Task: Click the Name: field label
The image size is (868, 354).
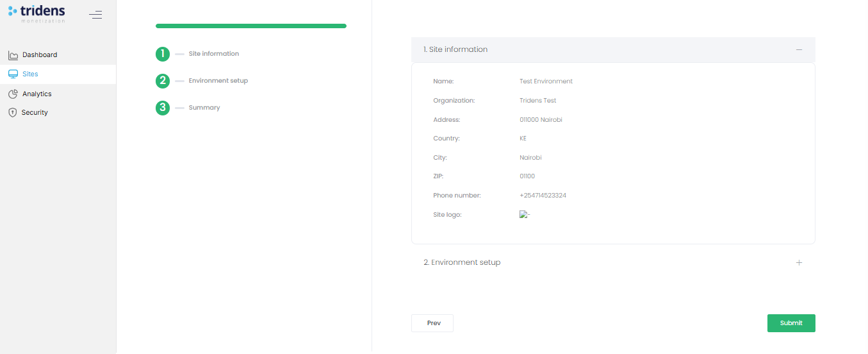Action: pyautogui.click(x=443, y=81)
